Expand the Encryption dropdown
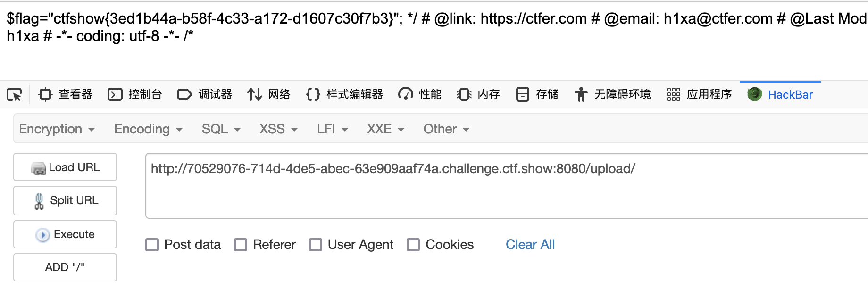 (57, 129)
